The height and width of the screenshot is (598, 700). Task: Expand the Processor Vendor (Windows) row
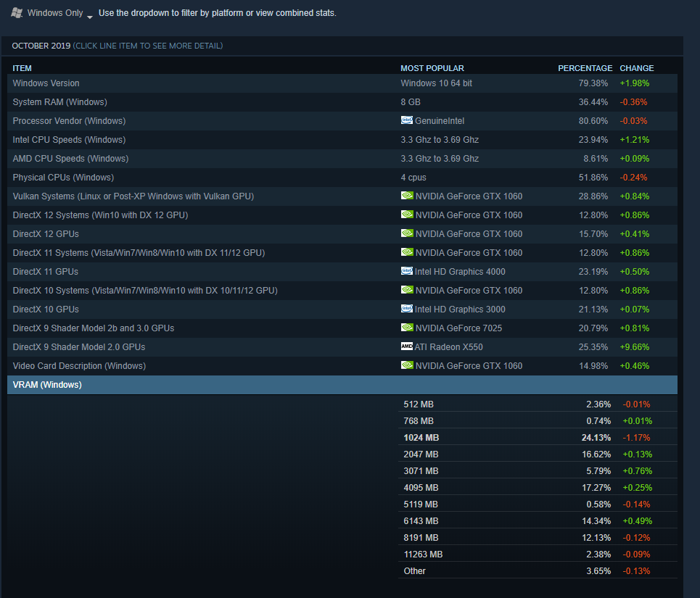342,121
